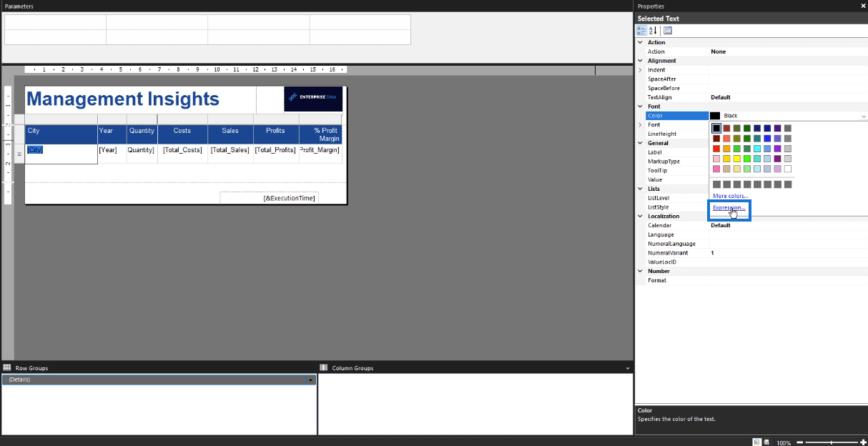The image size is (868, 446).
Task: Select the [City] data cell
Action: click(61, 154)
